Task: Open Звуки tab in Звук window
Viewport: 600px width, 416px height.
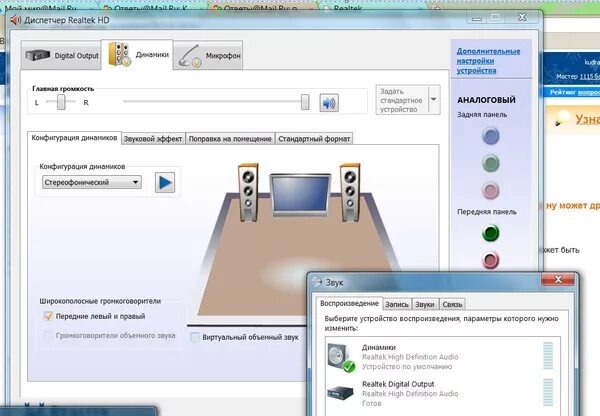Action: [425, 305]
